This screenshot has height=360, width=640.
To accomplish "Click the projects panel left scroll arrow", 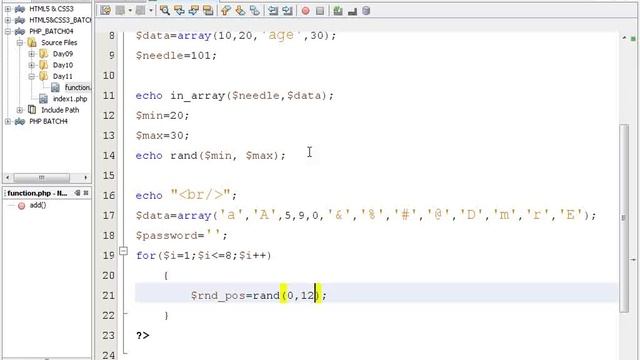I will pos(8,178).
